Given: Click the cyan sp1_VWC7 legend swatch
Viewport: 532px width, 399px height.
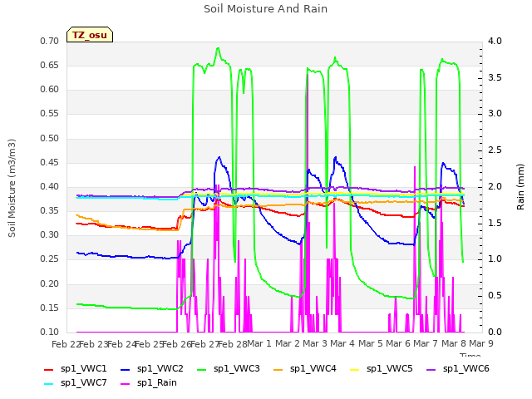Looking at the screenshot, I should point(49,384).
